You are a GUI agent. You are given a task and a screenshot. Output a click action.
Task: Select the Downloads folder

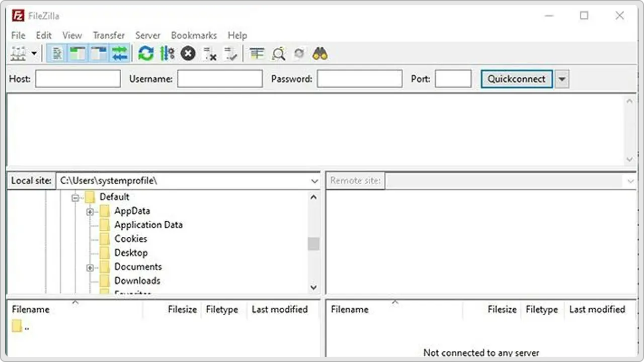point(137,281)
